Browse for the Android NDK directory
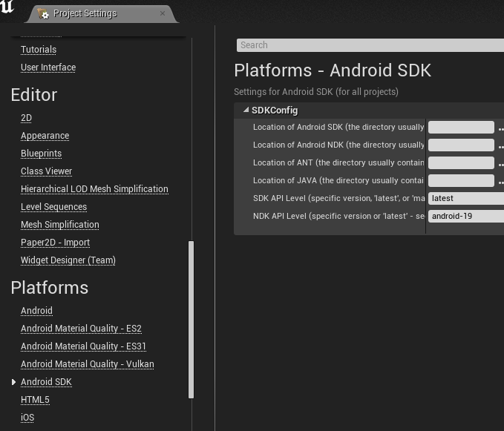The image size is (504, 431). coord(501,146)
